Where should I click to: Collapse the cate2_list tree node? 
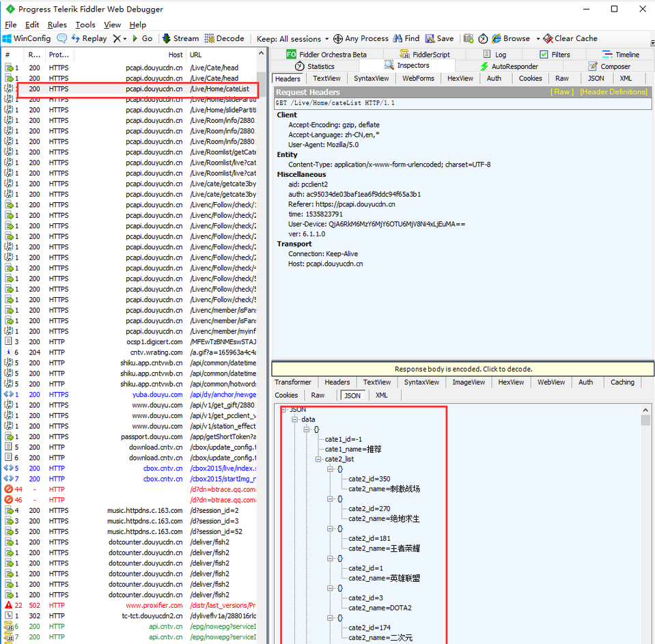click(318, 459)
